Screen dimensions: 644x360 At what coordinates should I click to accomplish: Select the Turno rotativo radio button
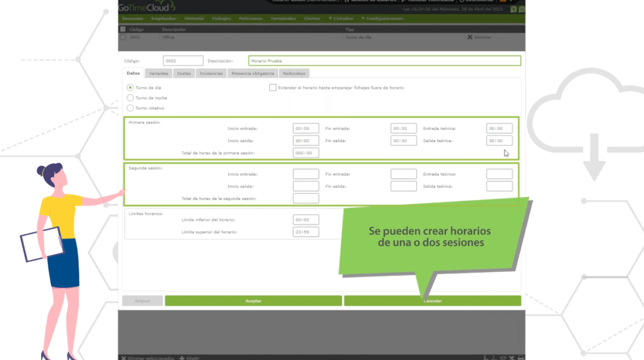click(x=130, y=108)
